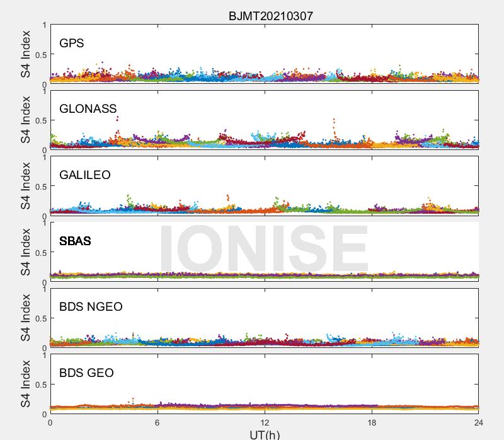Select the S4 Index label beside GLONASS plot

click(x=26, y=120)
